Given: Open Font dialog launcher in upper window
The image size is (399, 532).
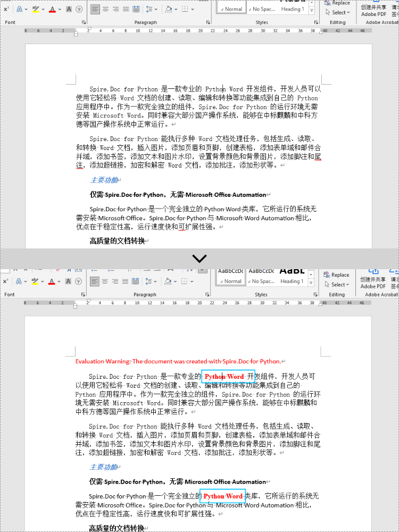Looking at the screenshot, I should [84, 22].
